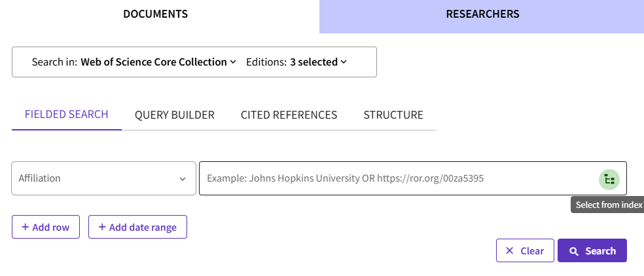Open the Affiliation field dropdown
The image size is (644, 276).
click(103, 178)
